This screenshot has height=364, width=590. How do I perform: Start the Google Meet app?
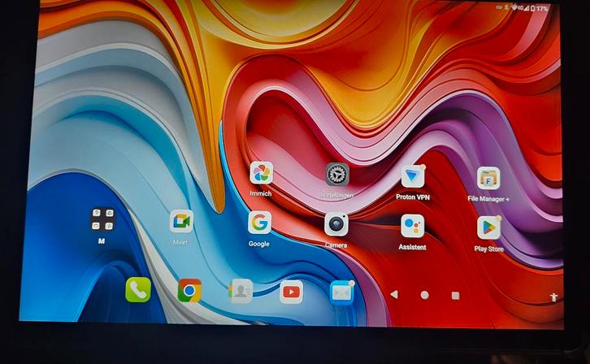(x=181, y=221)
